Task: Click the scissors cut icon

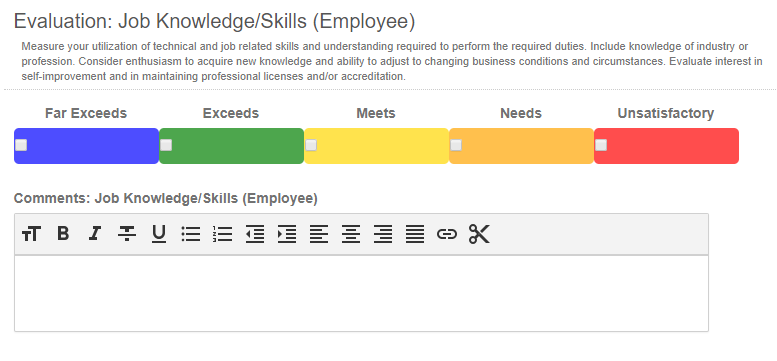Action: 479,234
